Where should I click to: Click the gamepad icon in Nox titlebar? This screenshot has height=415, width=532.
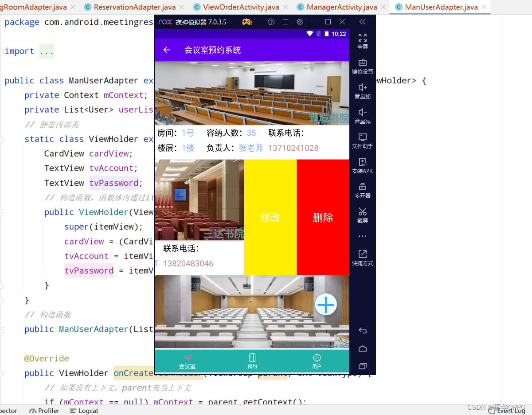click(247, 21)
